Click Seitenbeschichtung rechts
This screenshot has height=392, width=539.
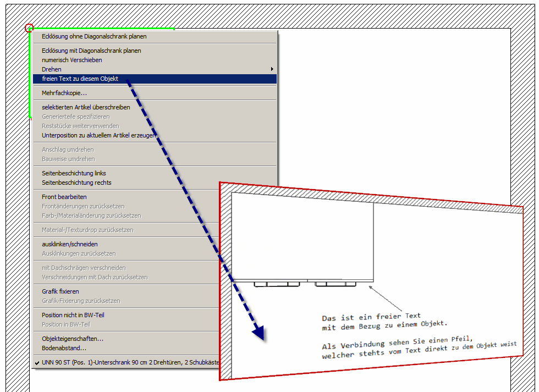(76, 183)
